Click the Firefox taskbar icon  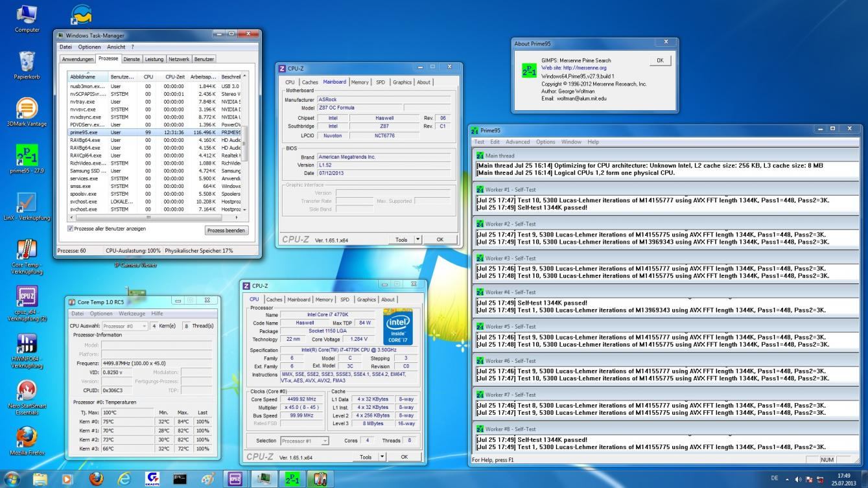(x=96, y=479)
